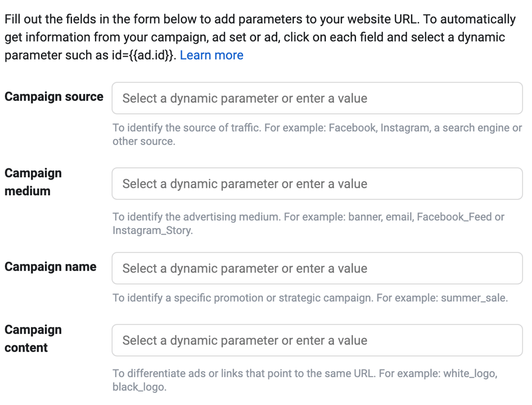Click inside the Campaign source placeholder text
Screen dimensions: 532x405
pos(243,98)
